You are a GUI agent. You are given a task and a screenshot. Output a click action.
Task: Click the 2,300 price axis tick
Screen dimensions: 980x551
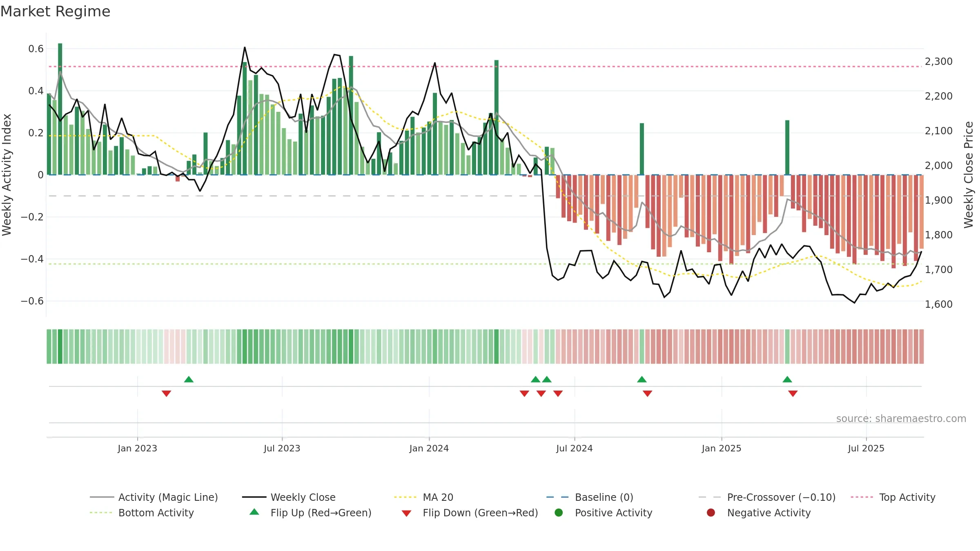(x=939, y=62)
